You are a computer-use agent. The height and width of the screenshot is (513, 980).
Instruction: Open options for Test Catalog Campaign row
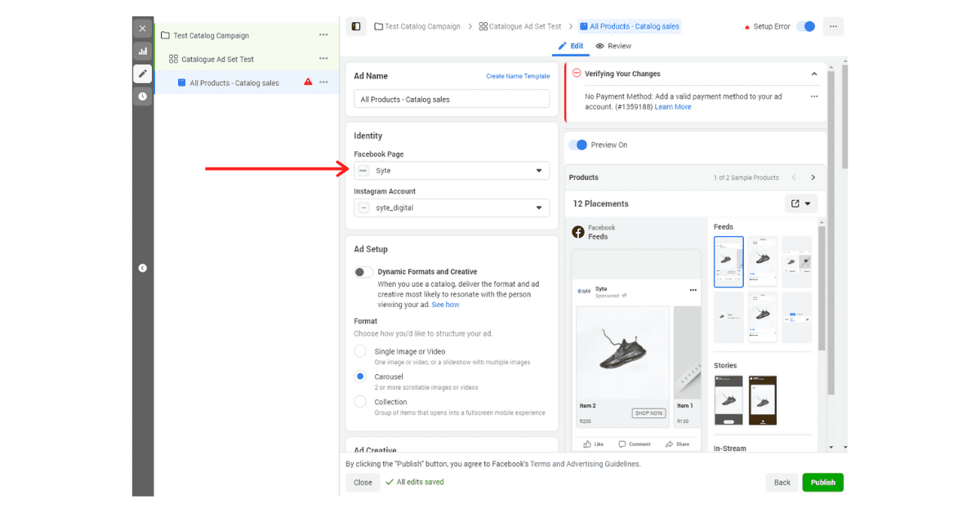[323, 35]
